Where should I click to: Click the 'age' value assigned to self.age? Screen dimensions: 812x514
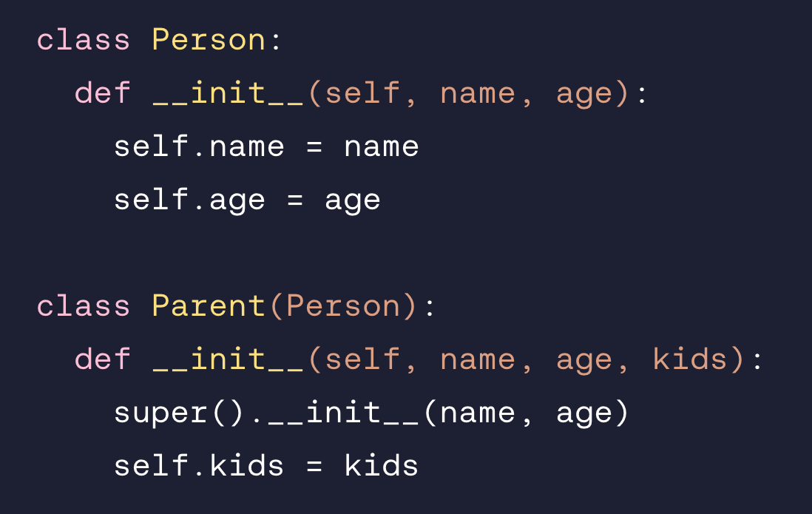(x=353, y=200)
